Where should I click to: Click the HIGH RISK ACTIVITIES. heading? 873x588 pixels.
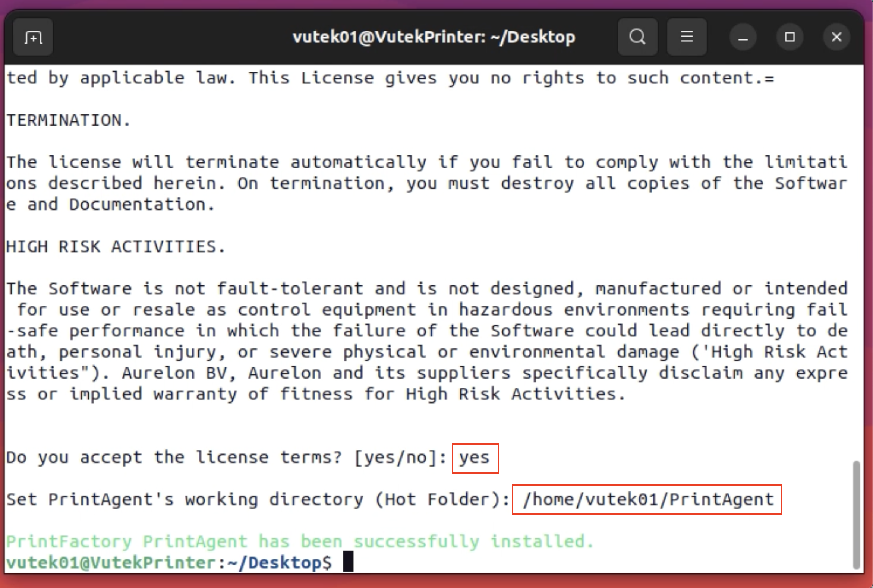click(x=116, y=247)
